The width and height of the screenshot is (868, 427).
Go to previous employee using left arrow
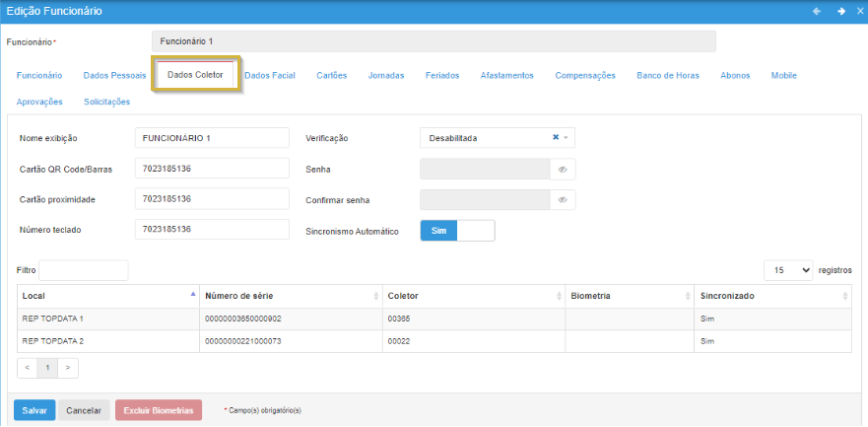tap(816, 11)
